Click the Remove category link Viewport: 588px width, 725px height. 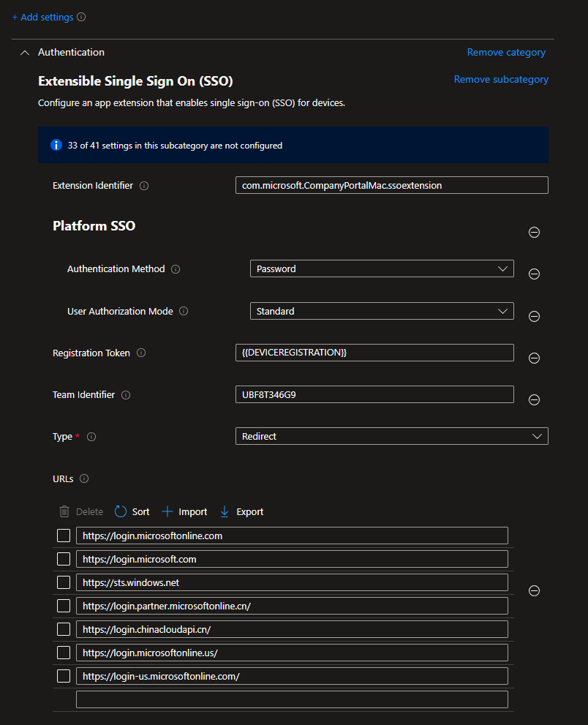506,53
